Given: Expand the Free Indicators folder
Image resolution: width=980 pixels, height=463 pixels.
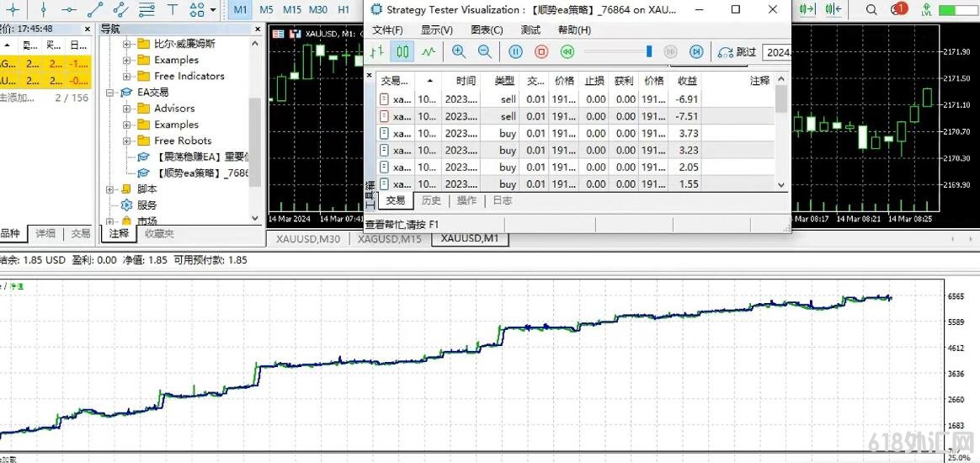Looking at the screenshot, I should click(127, 76).
